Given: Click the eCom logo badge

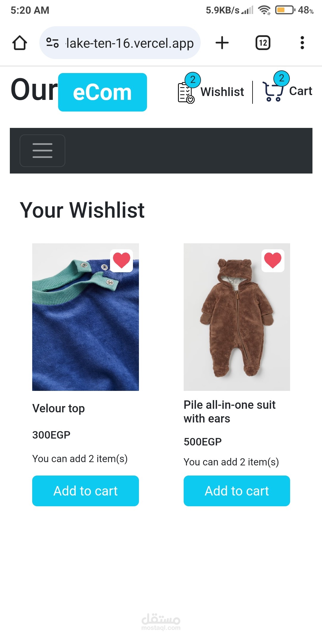Looking at the screenshot, I should pos(102,92).
